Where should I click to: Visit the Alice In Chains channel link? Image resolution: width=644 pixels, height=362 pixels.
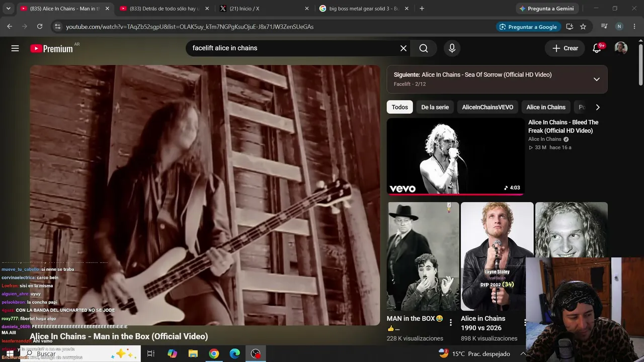pyautogui.click(x=545, y=139)
